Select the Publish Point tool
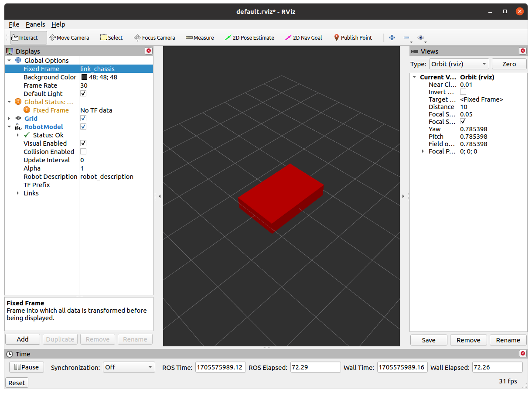This screenshot has height=393, width=532. pyautogui.click(x=353, y=38)
